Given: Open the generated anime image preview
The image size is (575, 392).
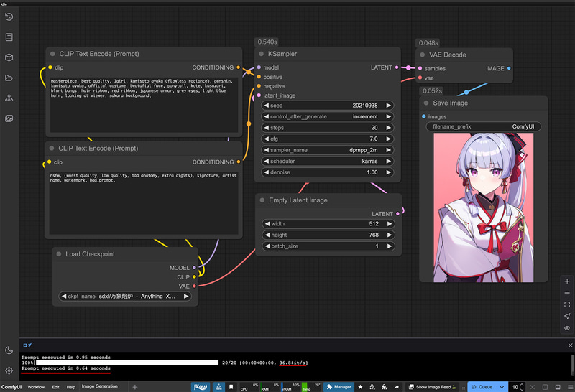Looking at the screenshot, I should [483, 207].
